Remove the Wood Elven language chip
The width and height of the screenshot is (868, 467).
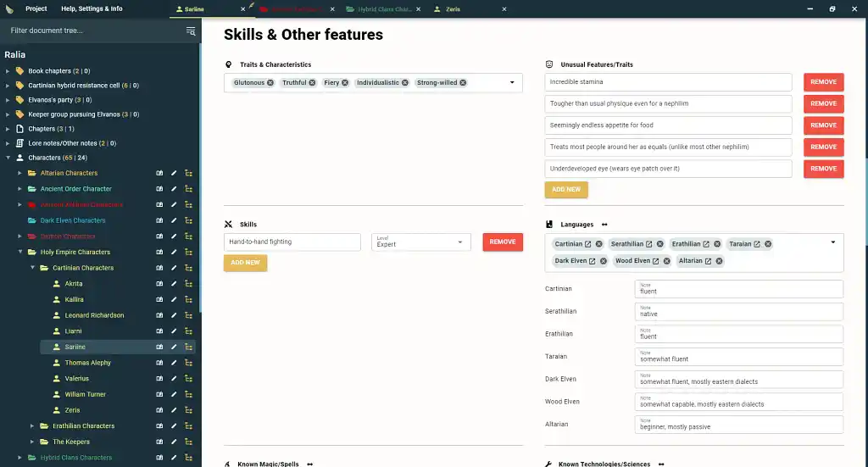click(666, 261)
